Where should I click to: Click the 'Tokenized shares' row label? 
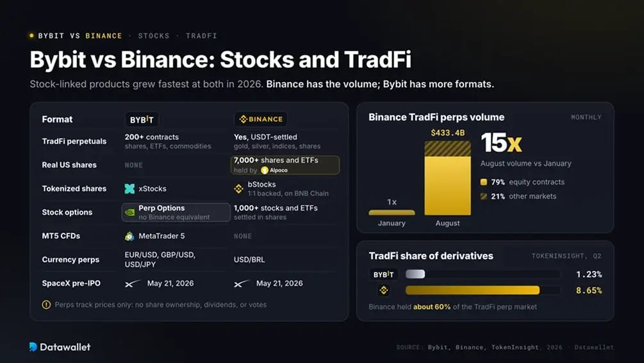(x=74, y=189)
